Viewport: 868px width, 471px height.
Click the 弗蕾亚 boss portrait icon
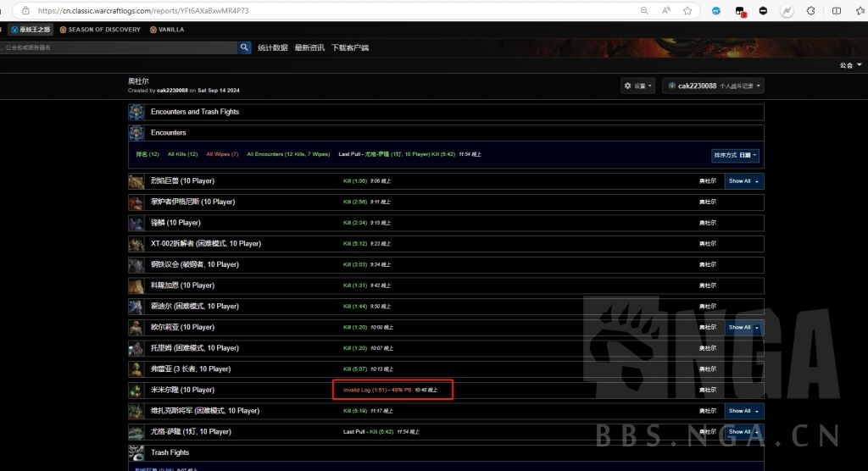click(x=136, y=369)
